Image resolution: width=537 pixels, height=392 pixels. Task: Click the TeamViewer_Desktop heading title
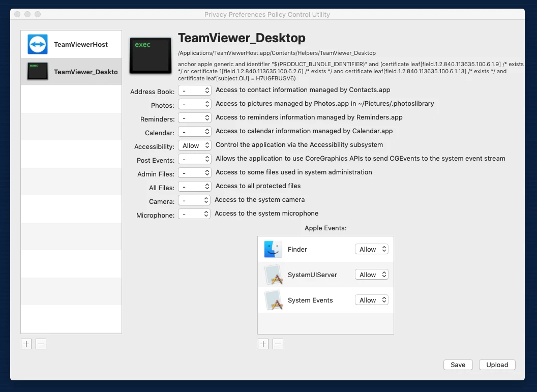tap(242, 38)
